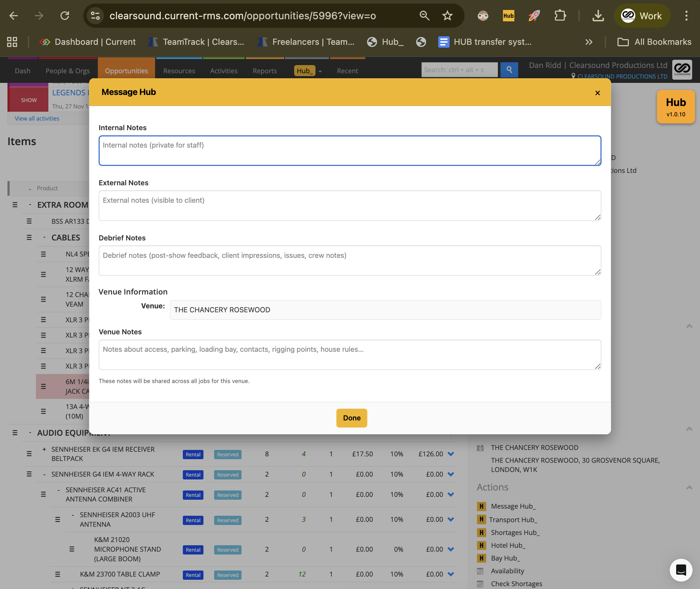This screenshot has height=589, width=700.
Task: Click the Hub extension icon in browser toolbar
Action: (x=508, y=16)
